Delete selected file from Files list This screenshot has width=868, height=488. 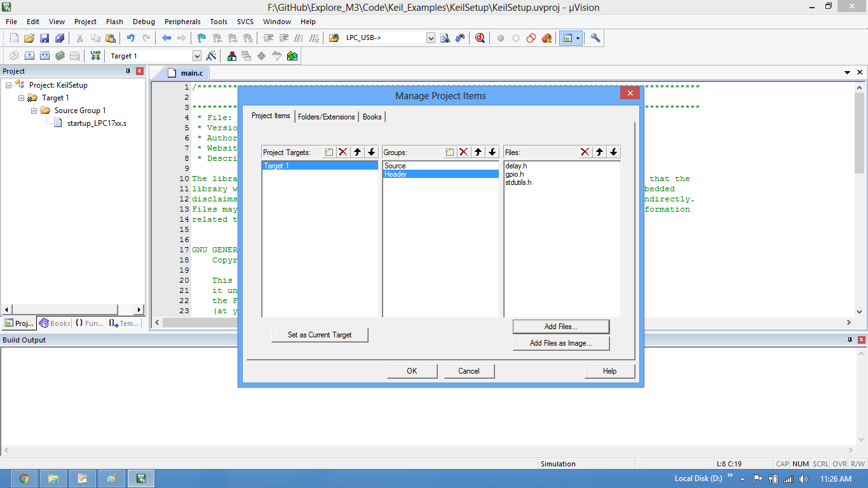coord(585,152)
